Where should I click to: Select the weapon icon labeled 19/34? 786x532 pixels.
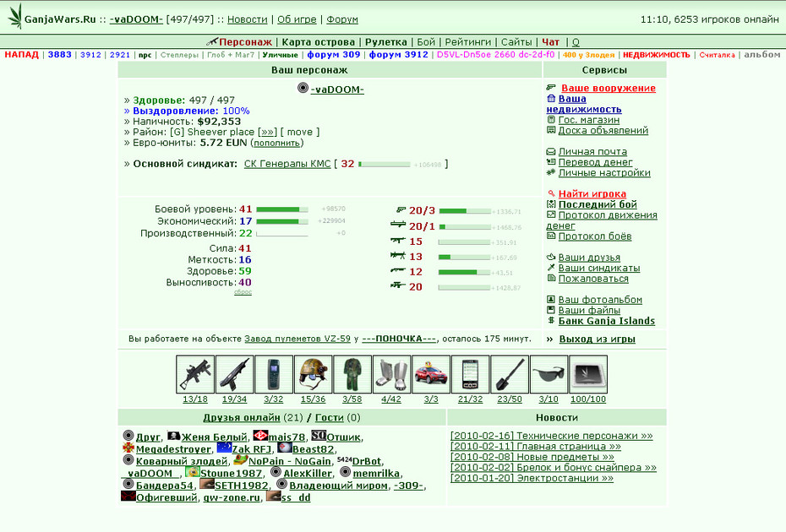point(234,374)
